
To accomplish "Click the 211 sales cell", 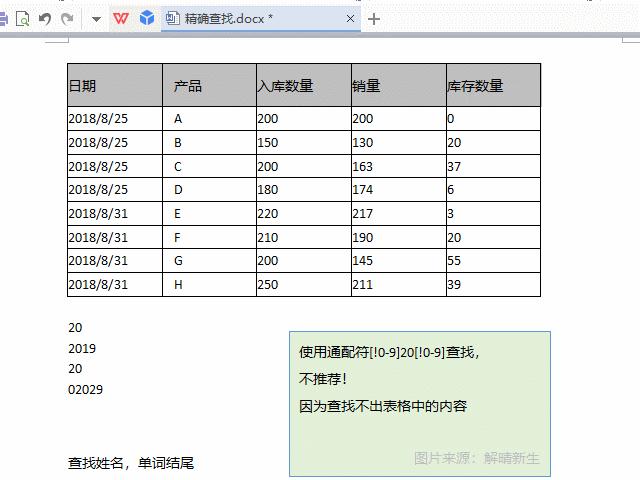I will point(399,284).
